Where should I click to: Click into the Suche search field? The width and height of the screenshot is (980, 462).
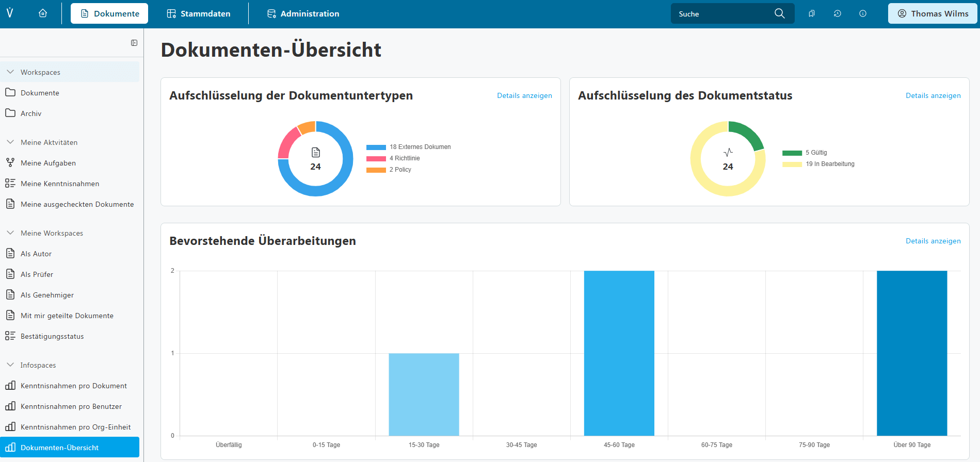pos(722,14)
